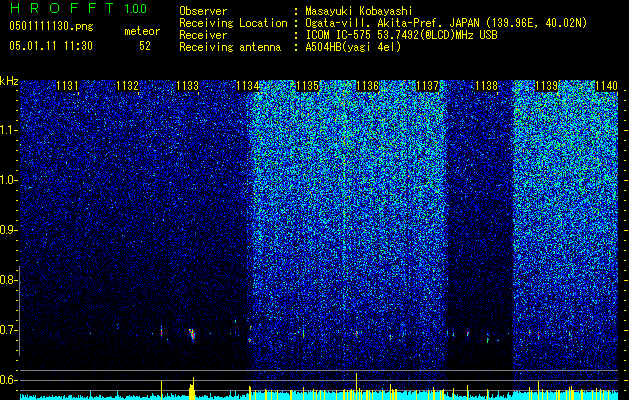Select the file name 0501111130.png

pos(51,26)
